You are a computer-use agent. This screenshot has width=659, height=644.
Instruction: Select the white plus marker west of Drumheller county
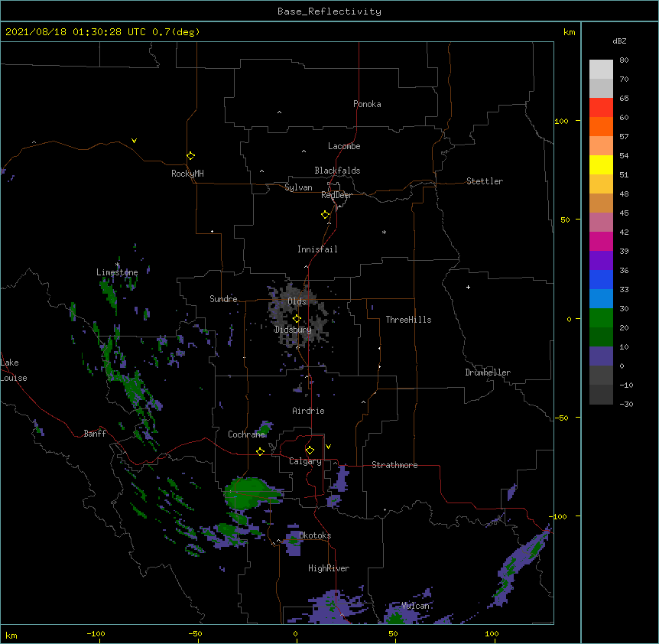coord(468,287)
